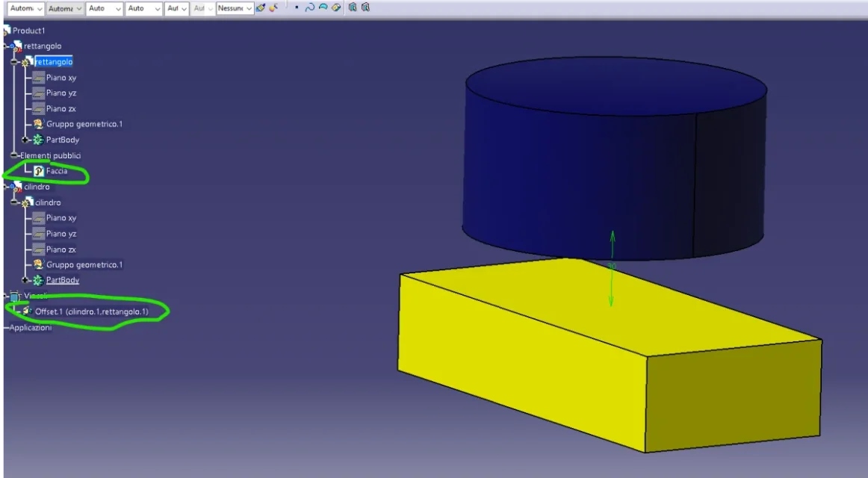
Task: Click Gruppo geometrico.1 icon under rettangolo
Action: (38, 124)
